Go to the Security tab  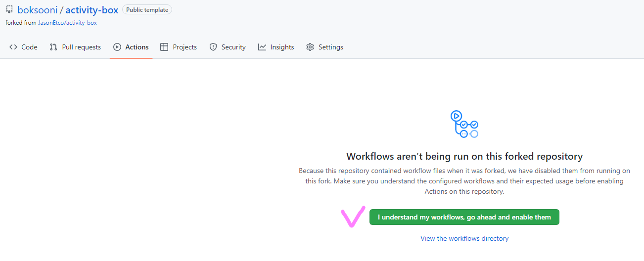click(x=228, y=47)
